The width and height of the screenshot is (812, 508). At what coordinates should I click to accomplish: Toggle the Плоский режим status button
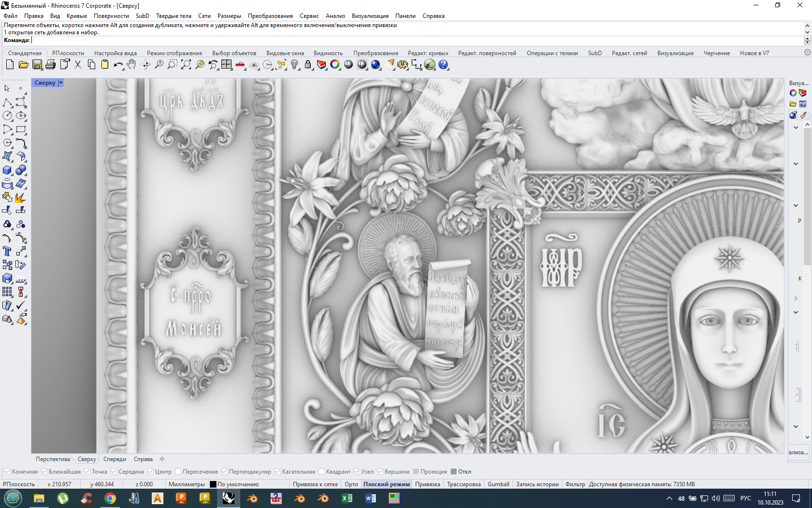tap(387, 484)
